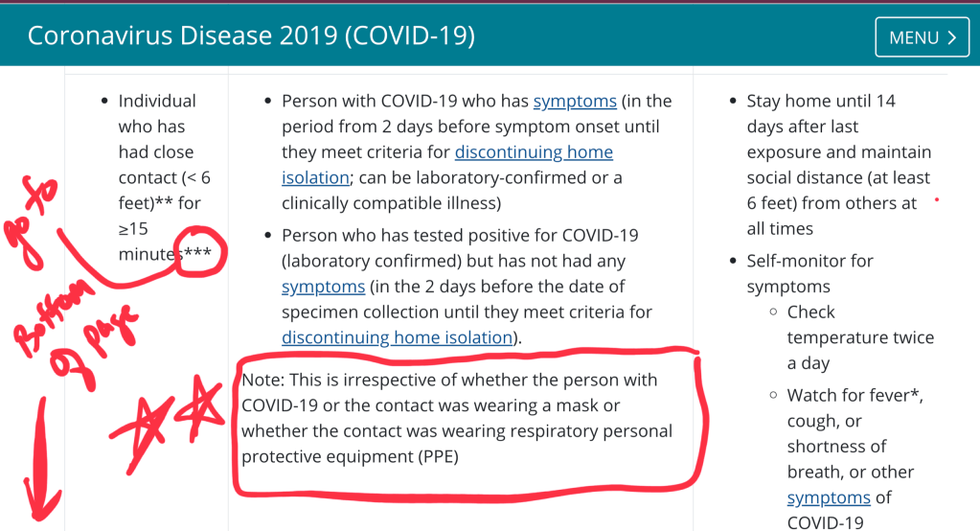Click the red downward arrow annotation
Image resolution: width=980 pixels, height=531 pixels.
click(39, 450)
